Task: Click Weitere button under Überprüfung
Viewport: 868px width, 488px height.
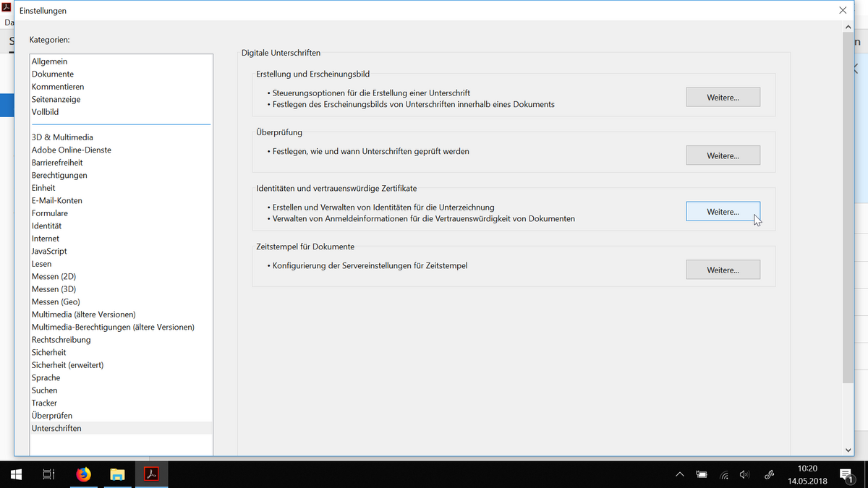Action: click(x=723, y=155)
